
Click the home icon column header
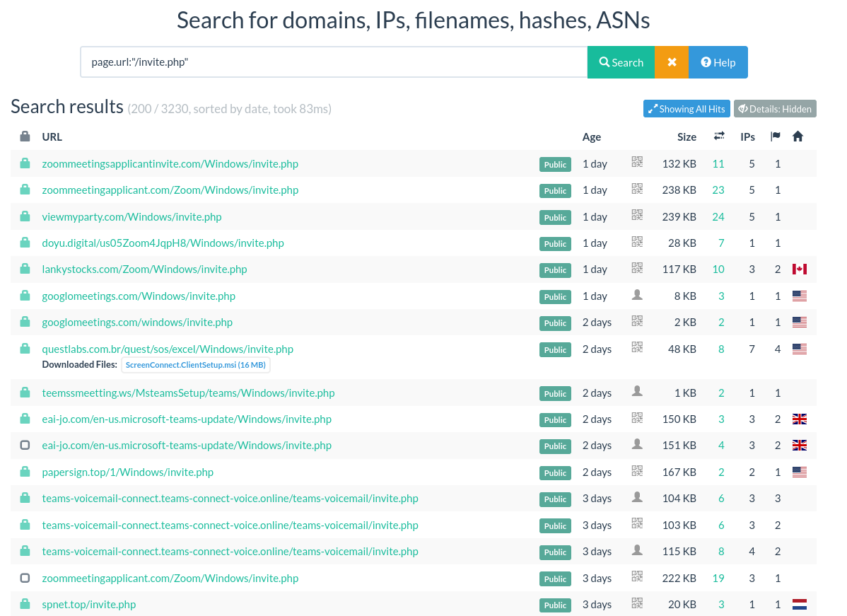point(798,136)
